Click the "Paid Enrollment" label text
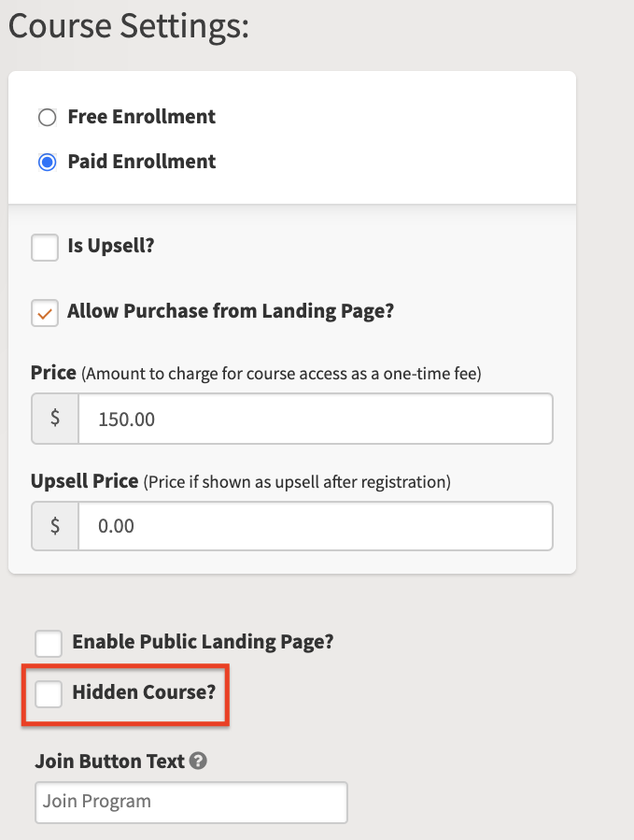Screen dimensions: 634x840 coord(141,162)
